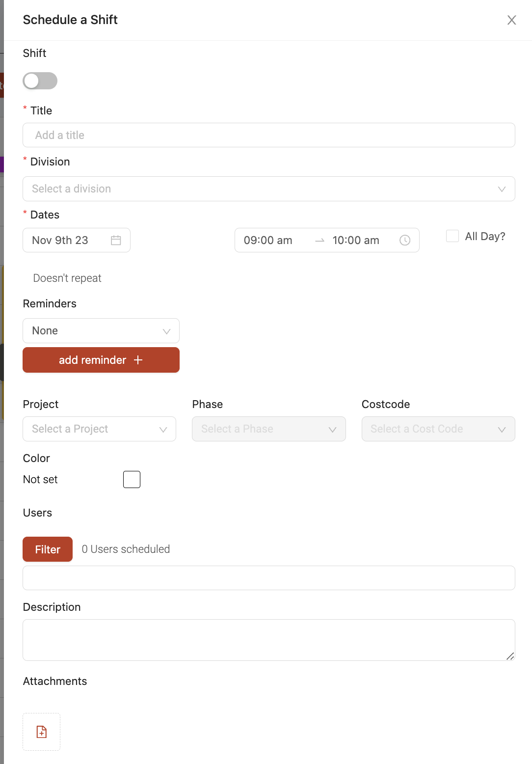Click into the Description text area
Image resolution: width=532 pixels, height=764 pixels.
269,640
